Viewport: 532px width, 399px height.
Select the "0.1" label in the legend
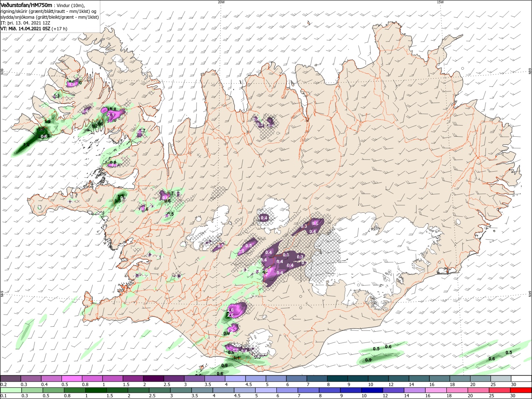4,396
